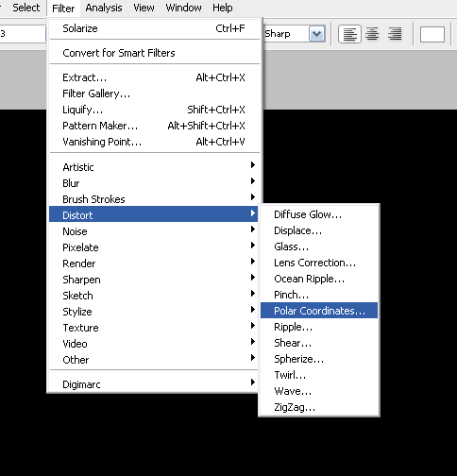This screenshot has height=476, width=457.
Task: Expand the Texture submenu
Action: (x=154, y=328)
